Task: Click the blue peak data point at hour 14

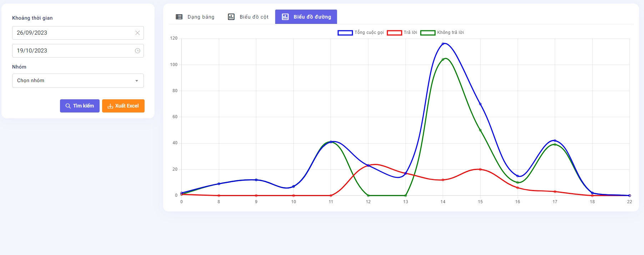Action: click(443, 44)
